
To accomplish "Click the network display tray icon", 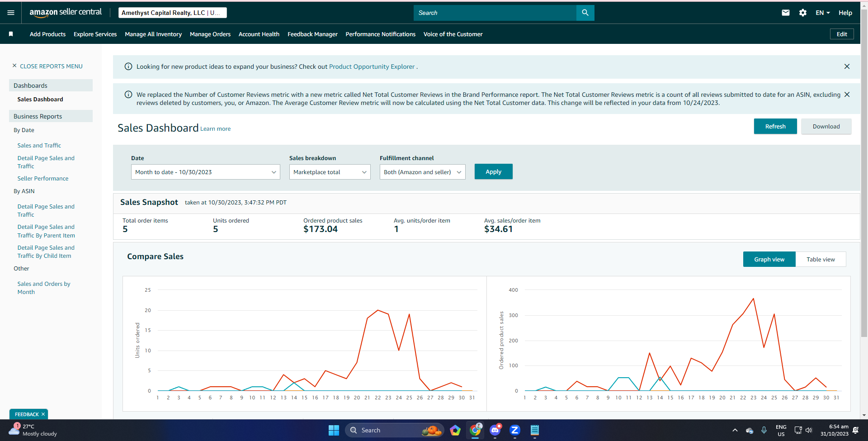I will (x=798, y=430).
